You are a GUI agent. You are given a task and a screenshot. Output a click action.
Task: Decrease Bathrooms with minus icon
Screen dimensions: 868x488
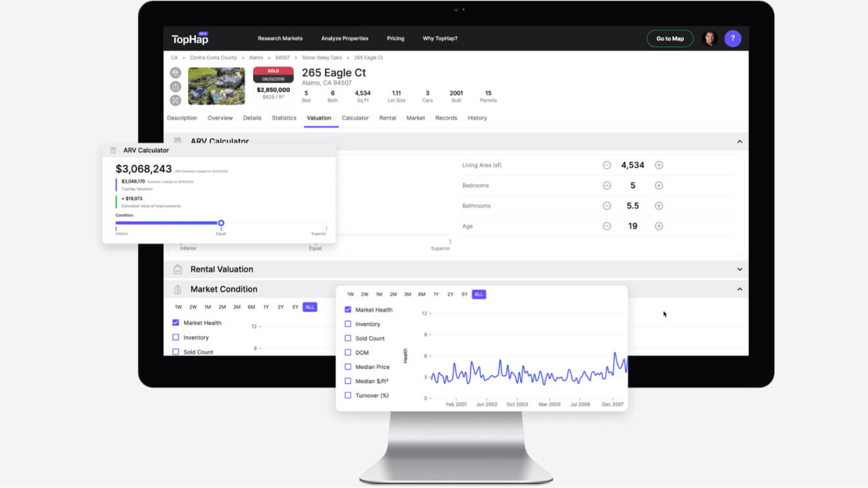[x=607, y=206]
